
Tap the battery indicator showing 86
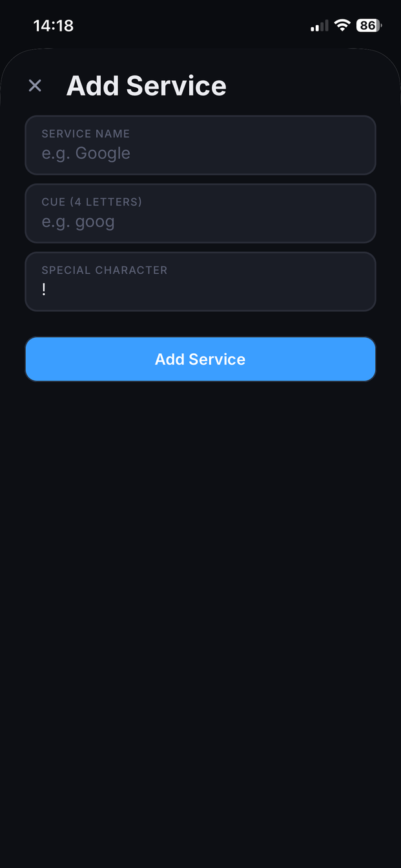(x=368, y=25)
